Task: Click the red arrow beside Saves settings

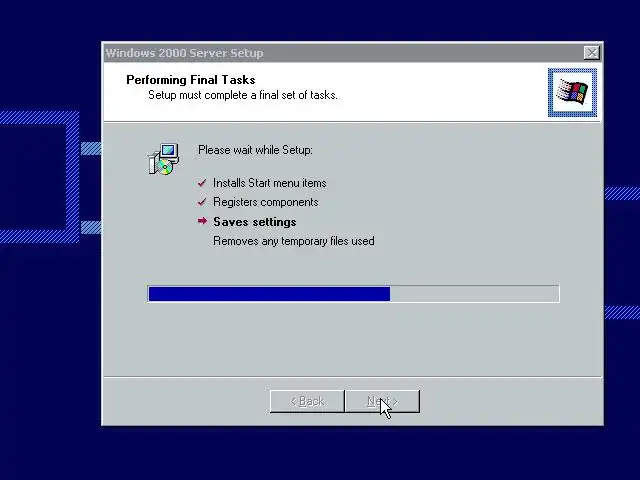Action: [202, 221]
